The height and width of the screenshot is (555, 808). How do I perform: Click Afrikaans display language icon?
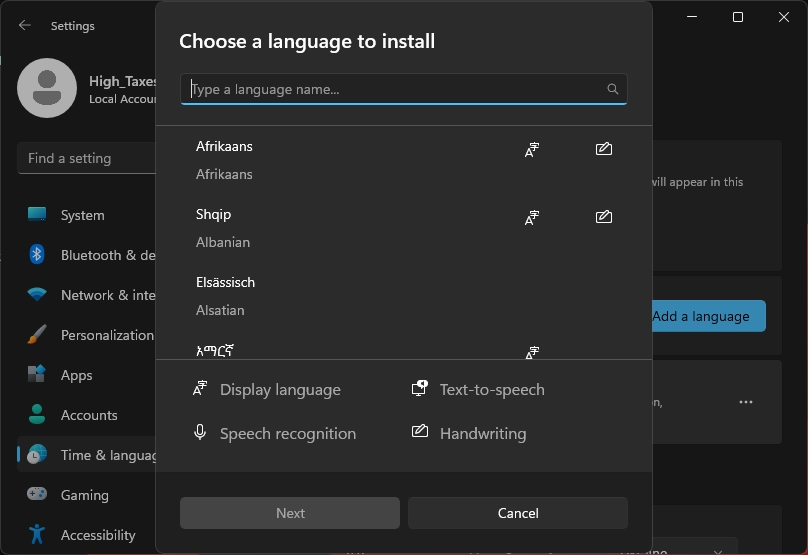coord(532,150)
